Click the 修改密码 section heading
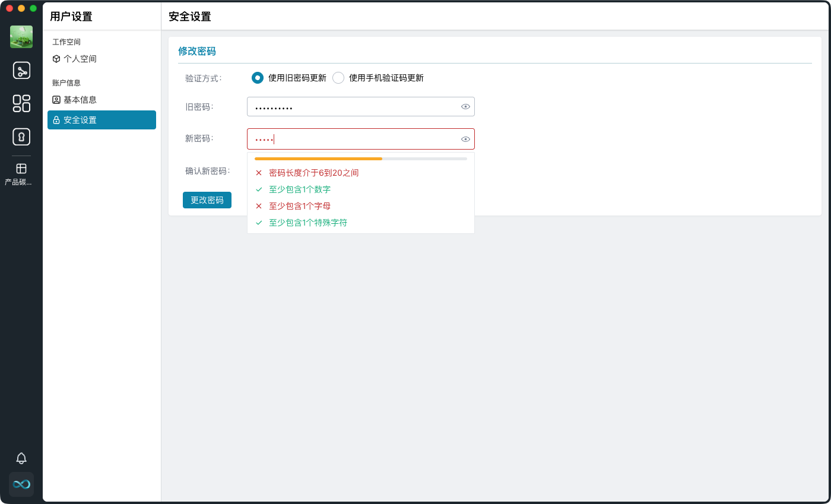This screenshot has width=831, height=504. [197, 52]
